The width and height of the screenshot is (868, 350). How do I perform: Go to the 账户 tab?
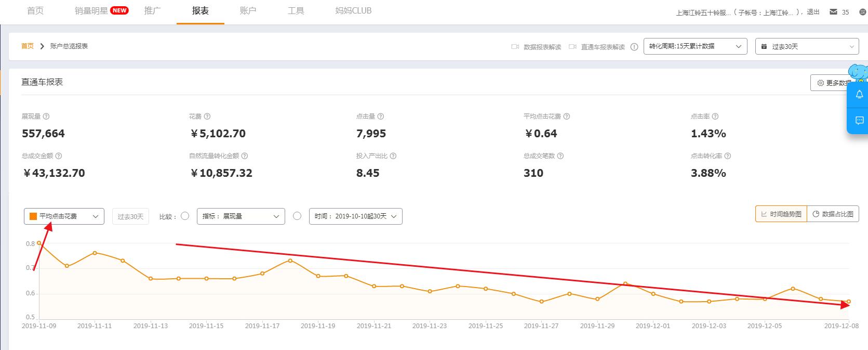248,10
